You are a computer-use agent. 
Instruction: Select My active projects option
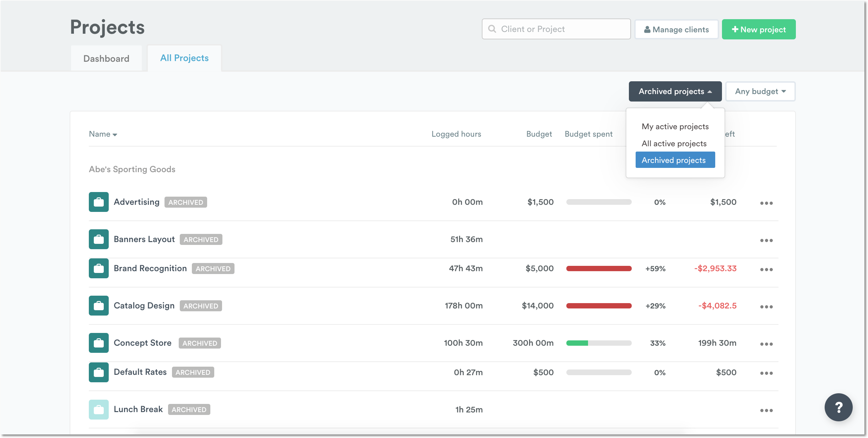674,126
